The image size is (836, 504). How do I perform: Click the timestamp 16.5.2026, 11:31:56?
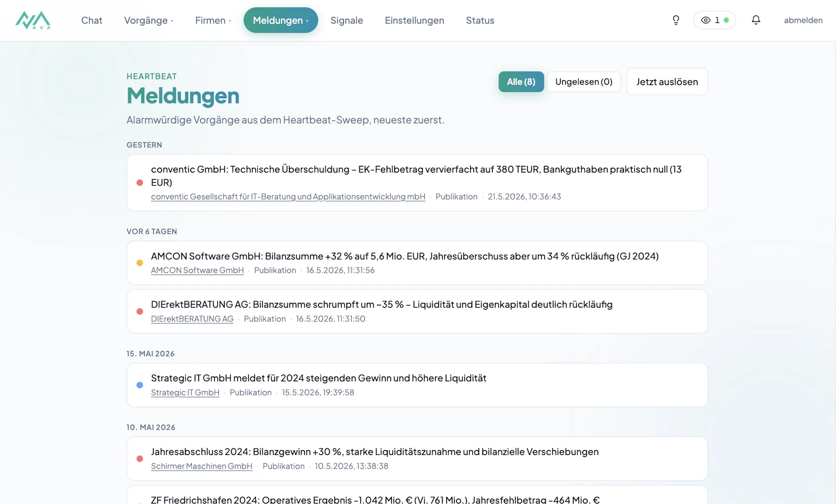click(340, 271)
